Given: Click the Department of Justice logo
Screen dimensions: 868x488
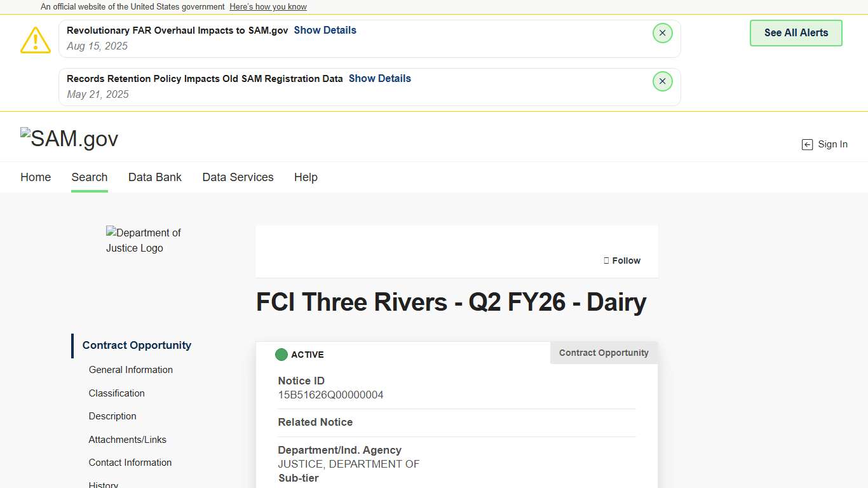Looking at the screenshot, I should tap(144, 240).
